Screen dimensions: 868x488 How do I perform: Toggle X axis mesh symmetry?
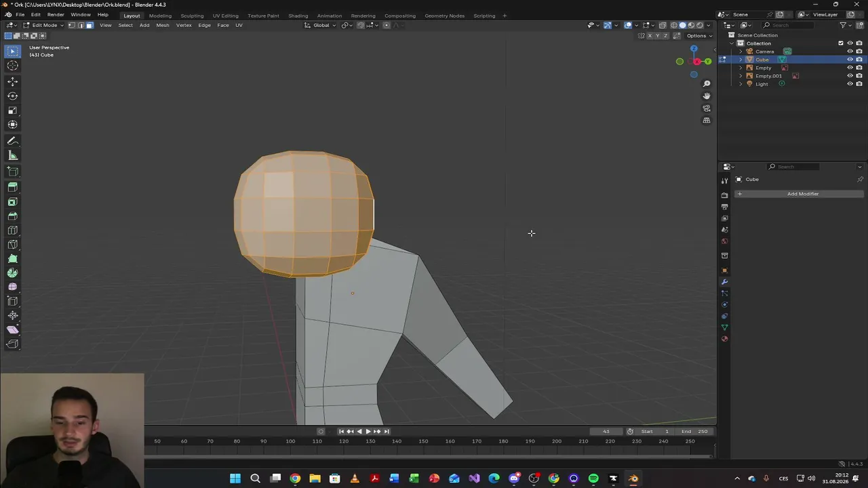(650, 36)
